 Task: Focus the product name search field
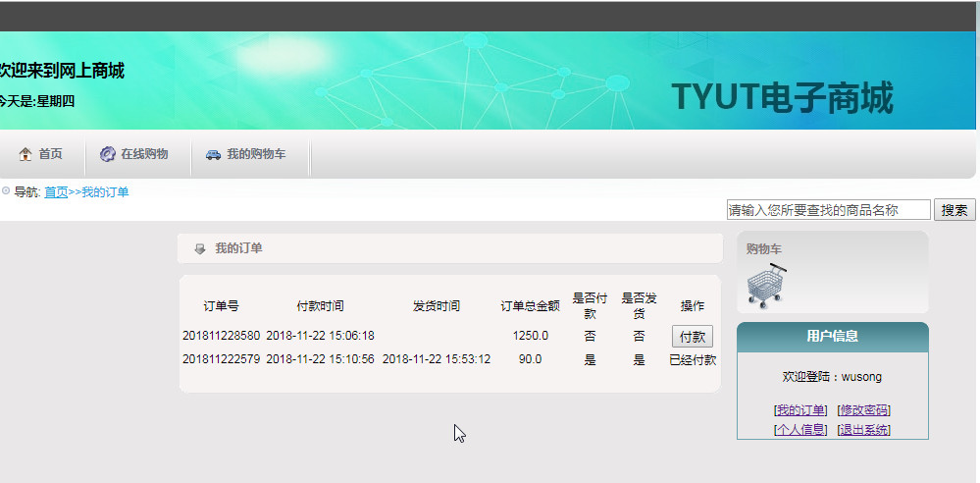pos(829,210)
